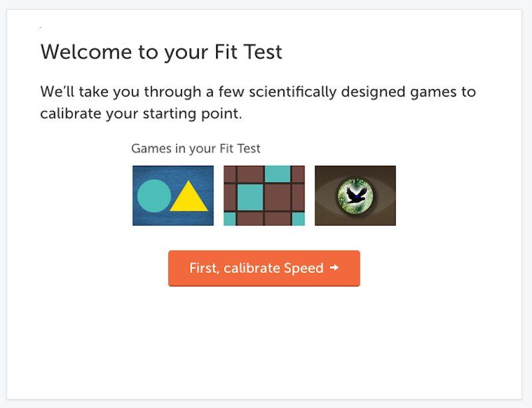Click the yellow triangle shape icon
The height and width of the screenshot is (408, 532).
pos(189,198)
